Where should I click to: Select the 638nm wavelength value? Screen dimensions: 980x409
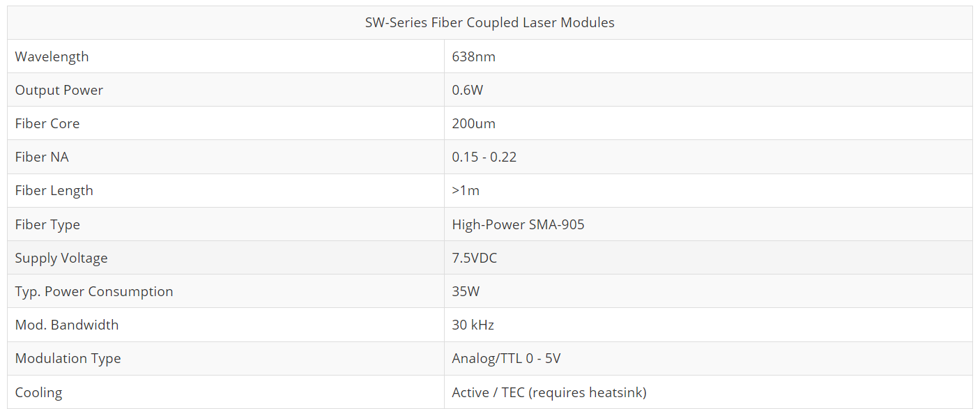click(473, 56)
